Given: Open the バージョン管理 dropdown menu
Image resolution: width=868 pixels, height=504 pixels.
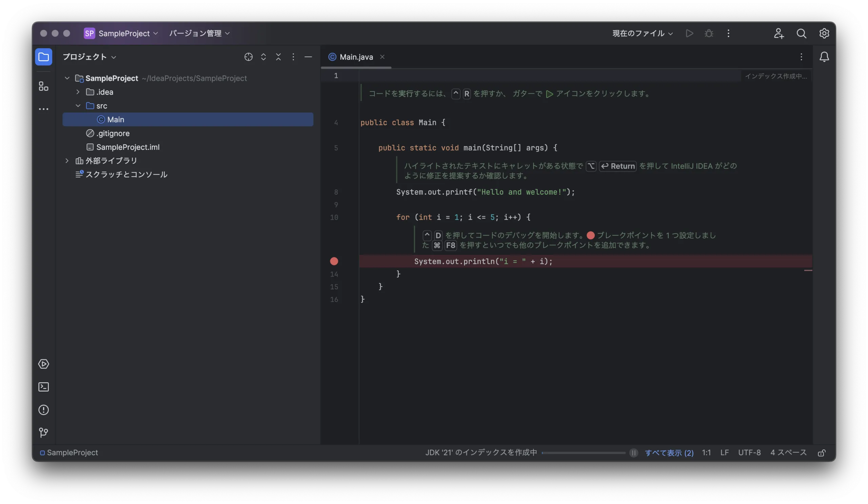Looking at the screenshot, I should coord(199,34).
